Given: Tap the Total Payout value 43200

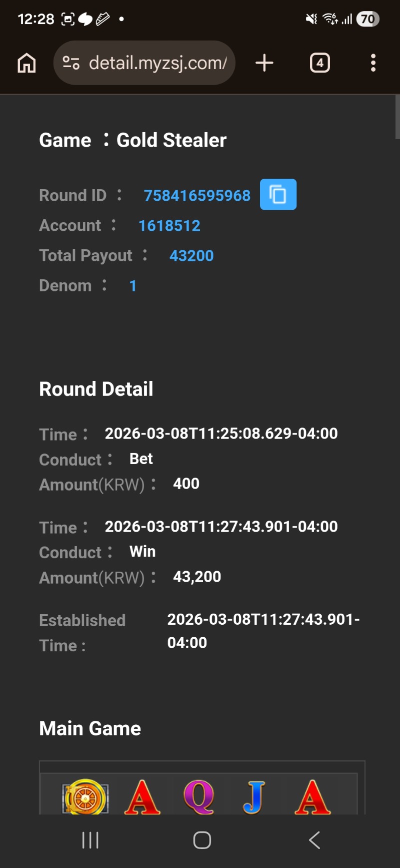Looking at the screenshot, I should click(191, 256).
